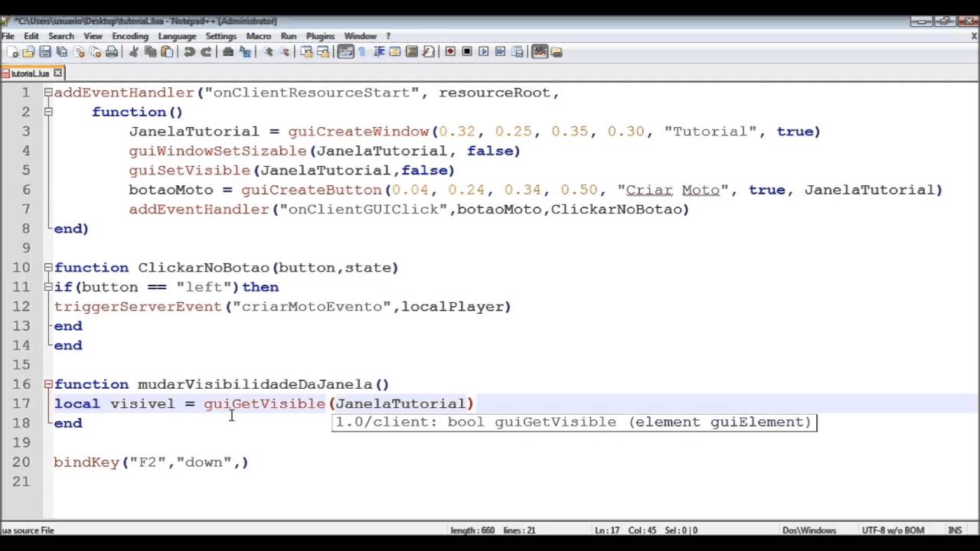Collapse the function() block on line 2

(47, 112)
